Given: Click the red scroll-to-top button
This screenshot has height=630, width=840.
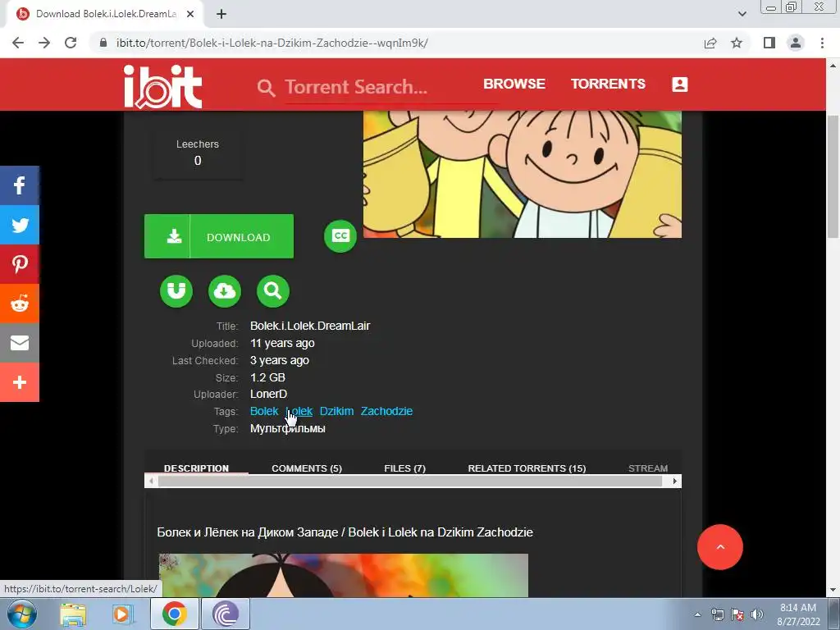Looking at the screenshot, I should coord(720,547).
